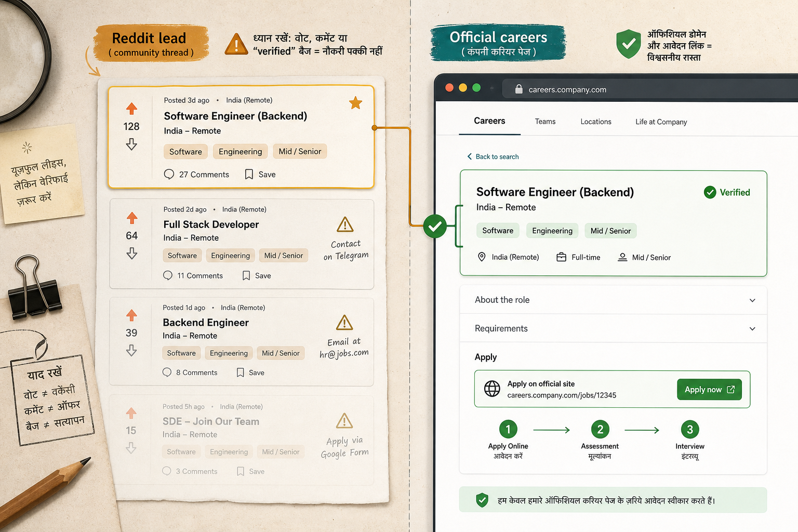
Task: Click the "Apply on official site" label
Action: [x=541, y=384]
